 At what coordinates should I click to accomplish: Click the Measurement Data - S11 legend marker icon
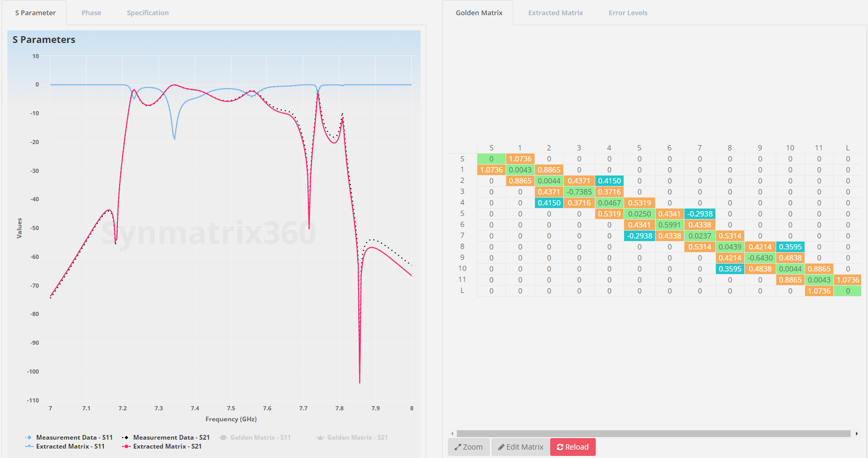pos(29,438)
